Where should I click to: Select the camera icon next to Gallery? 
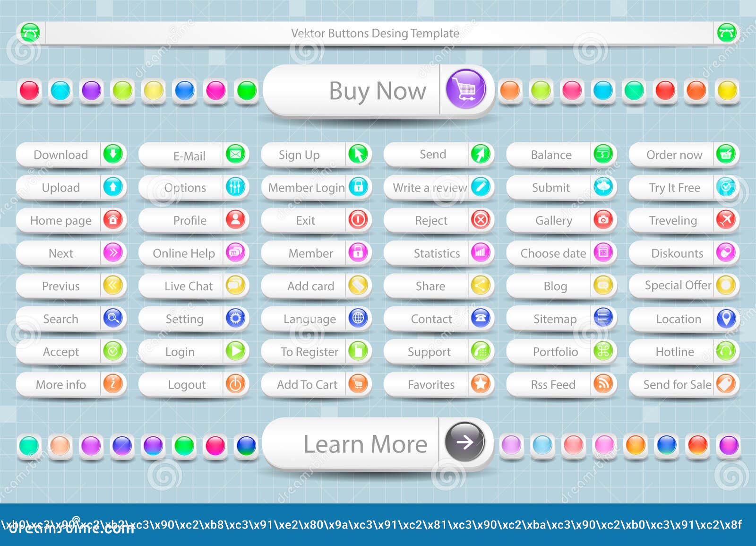pos(603,220)
